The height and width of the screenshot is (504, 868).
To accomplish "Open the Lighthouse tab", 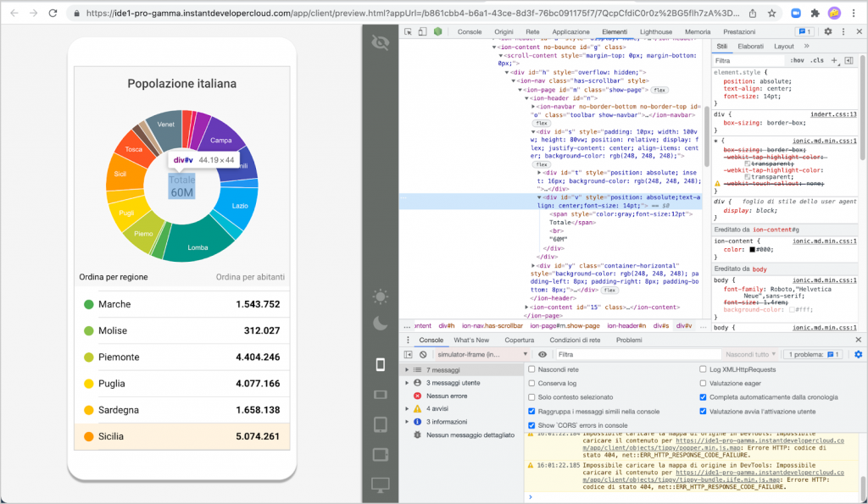I will [656, 31].
